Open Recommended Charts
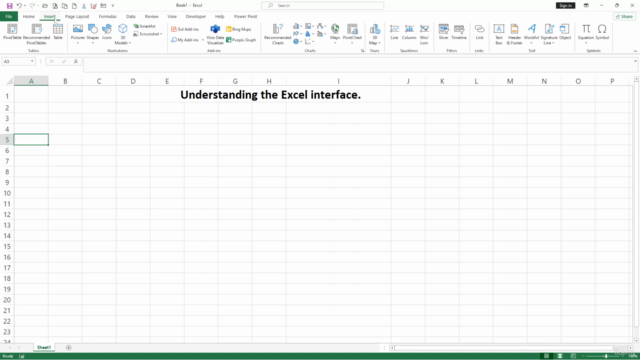 coord(278,34)
